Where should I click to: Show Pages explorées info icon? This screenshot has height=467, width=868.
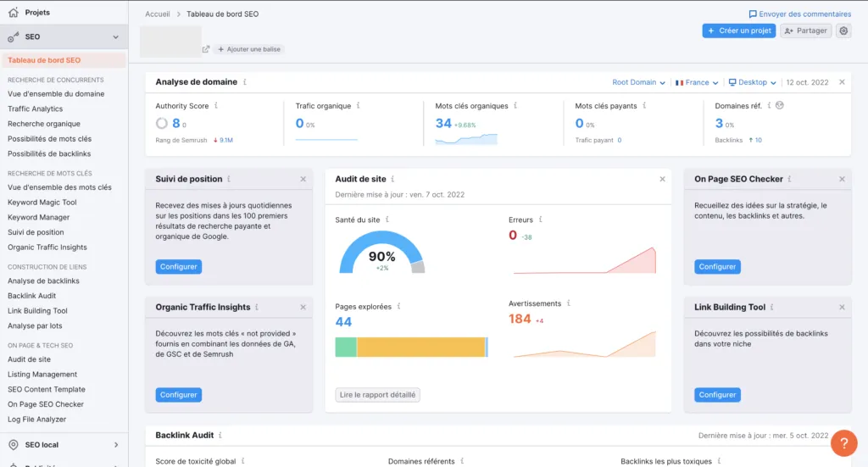(398, 307)
